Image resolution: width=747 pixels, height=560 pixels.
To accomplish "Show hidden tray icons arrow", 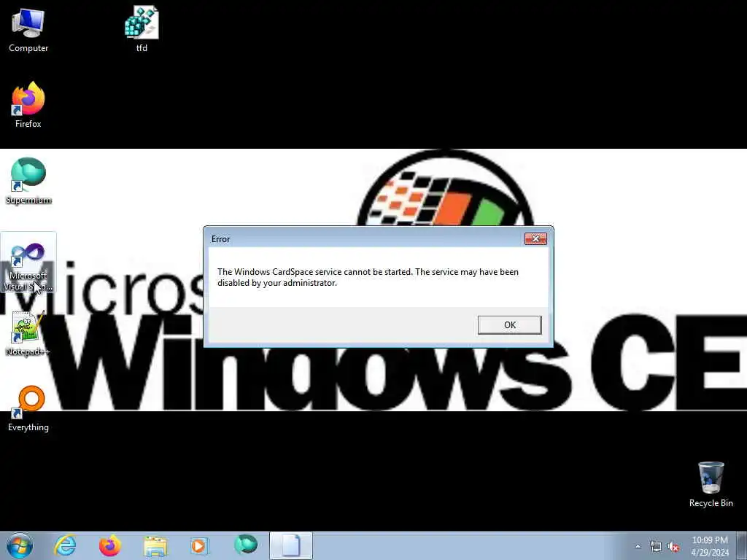I will click(x=638, y=546).
